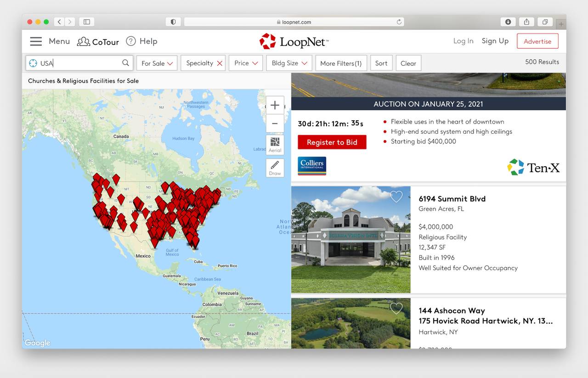Activate the Draw tool on map
Image resolution: width=588 pixels, height=378 pixels.
(x=275, y=168)
